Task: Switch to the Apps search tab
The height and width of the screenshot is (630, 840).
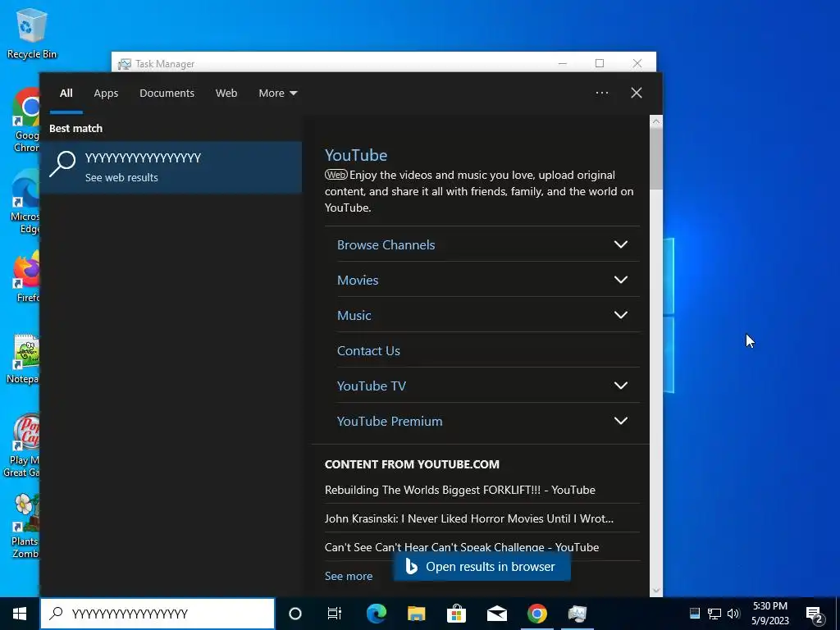Action: [x=106, y=94]
